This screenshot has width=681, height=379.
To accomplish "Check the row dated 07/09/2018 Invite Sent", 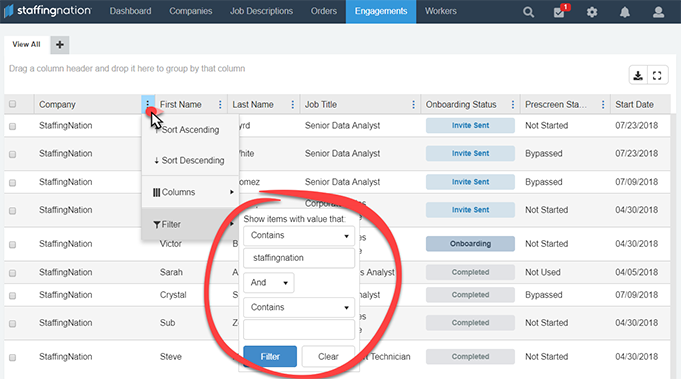I will 13,183.
